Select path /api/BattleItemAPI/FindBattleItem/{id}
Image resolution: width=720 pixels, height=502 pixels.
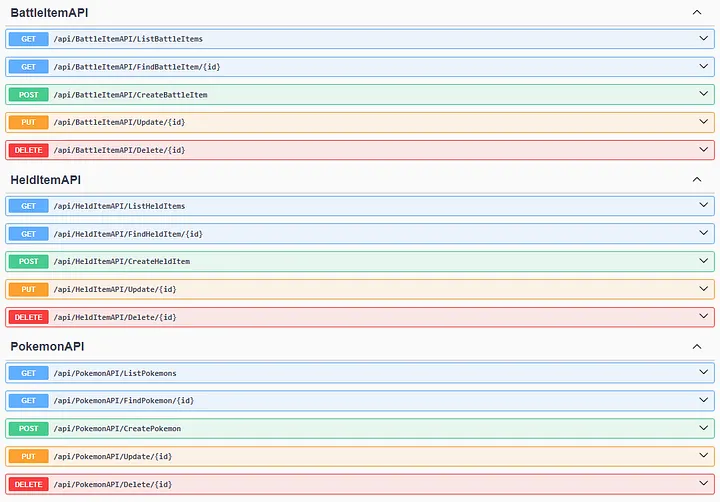[x=137, y=67]
